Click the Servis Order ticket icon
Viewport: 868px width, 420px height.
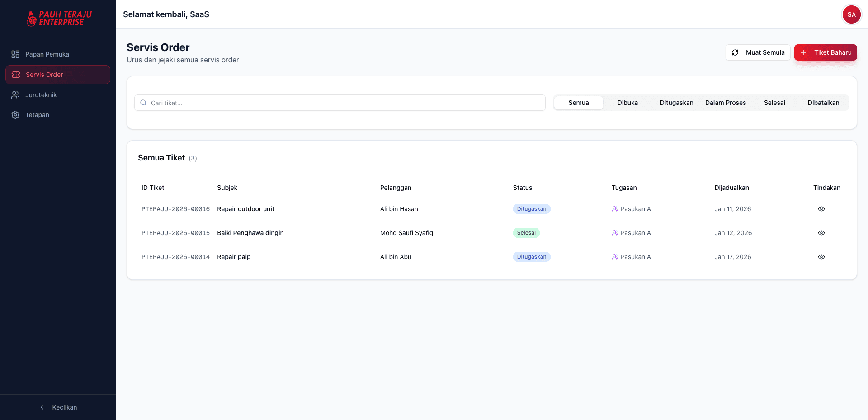tap(16, 75)
